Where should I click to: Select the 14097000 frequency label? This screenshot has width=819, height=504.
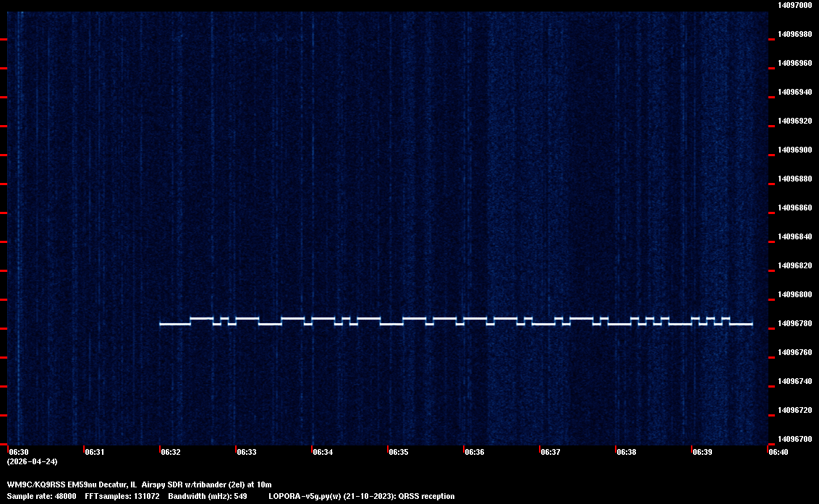[794, 5]
